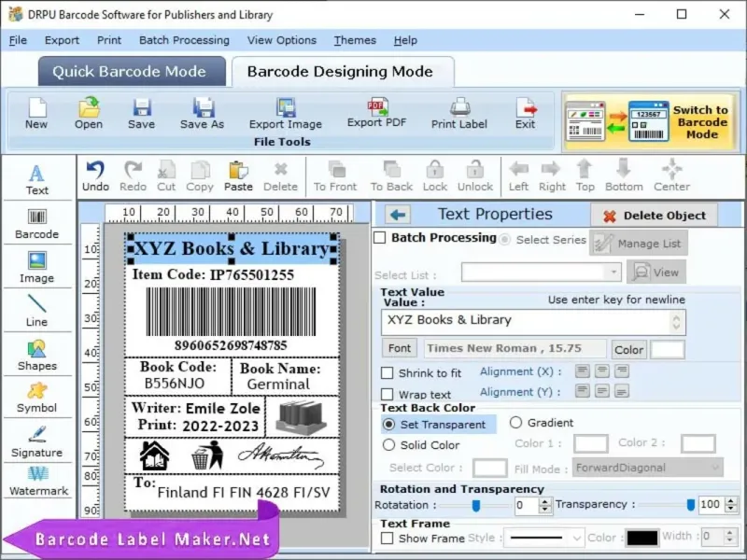
Task: Bring object To Front
Action: point(335,176)
